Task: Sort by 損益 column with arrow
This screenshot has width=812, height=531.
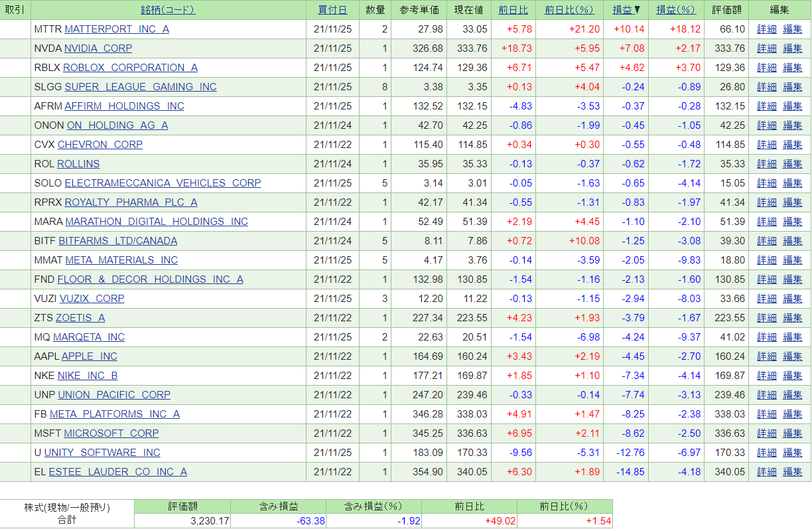Action: [626, 10]
